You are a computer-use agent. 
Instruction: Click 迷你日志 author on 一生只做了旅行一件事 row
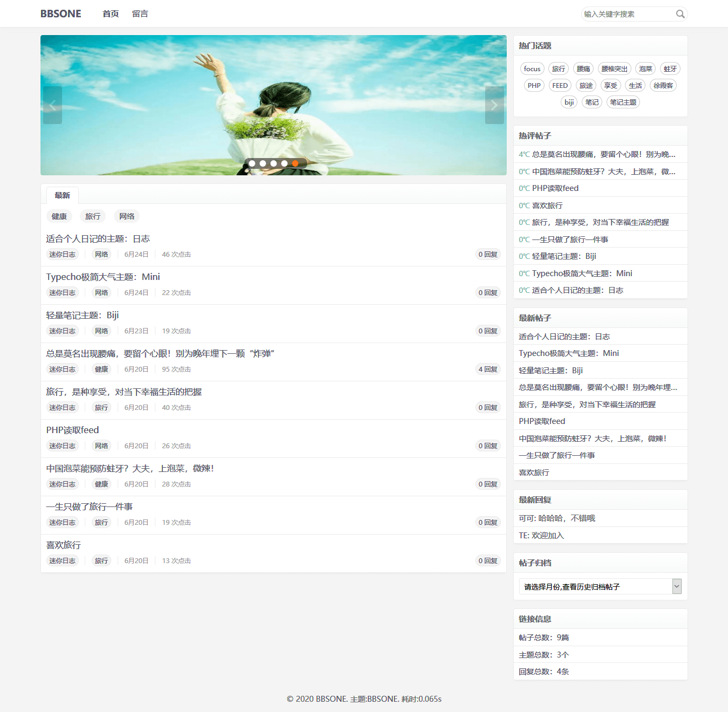[63, 522]
